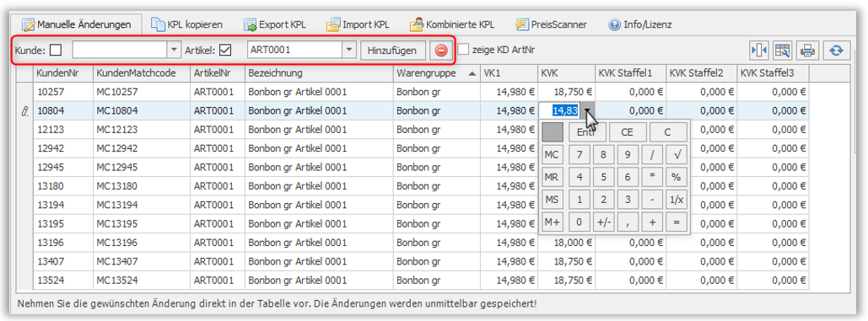Select KundenNr cell 10257

click(63, 92)
